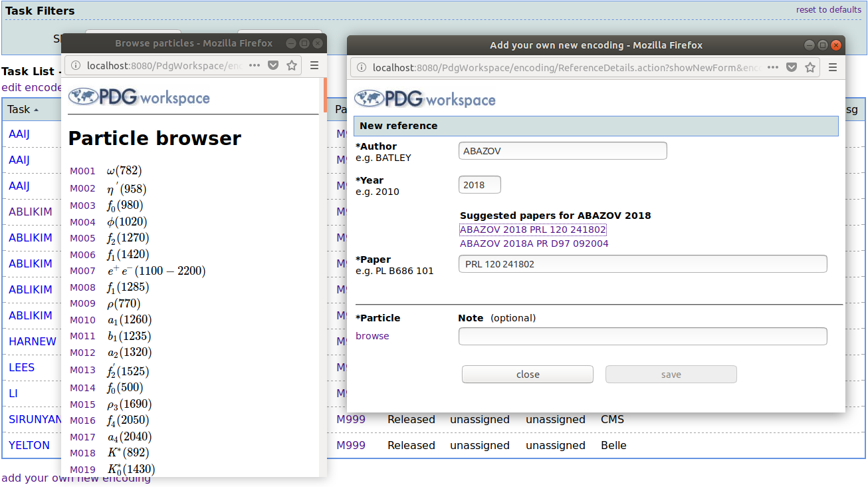Click reset to defaults link

[x=829, y=9]
